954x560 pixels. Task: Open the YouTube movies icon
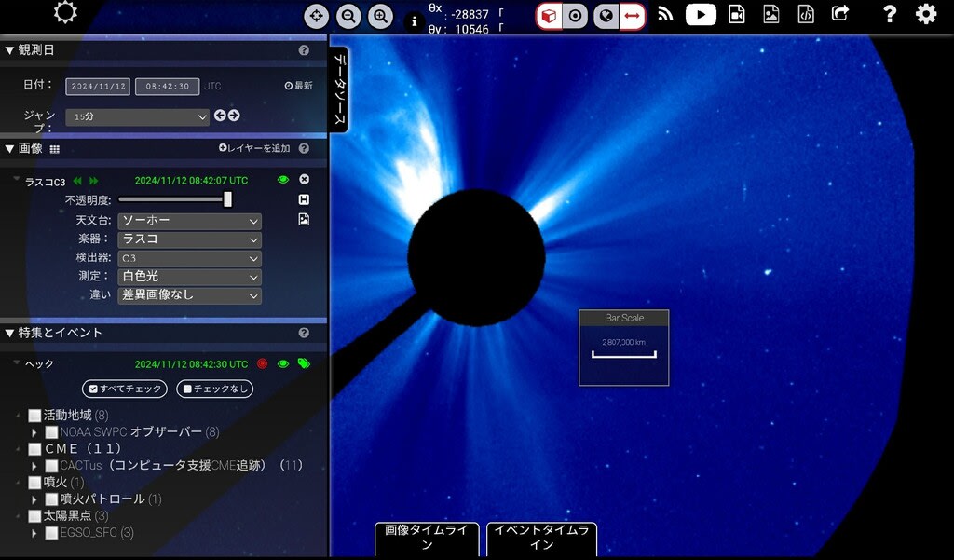coord(701,14)
